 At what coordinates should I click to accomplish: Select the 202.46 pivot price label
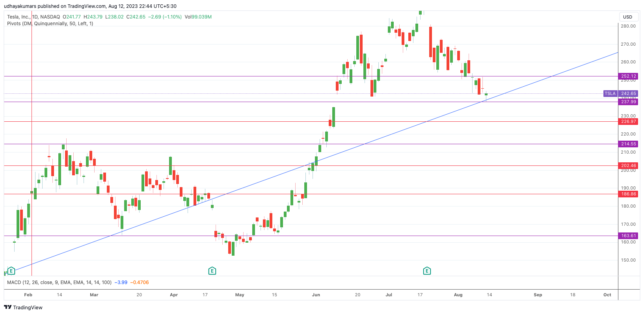(628, 165)
